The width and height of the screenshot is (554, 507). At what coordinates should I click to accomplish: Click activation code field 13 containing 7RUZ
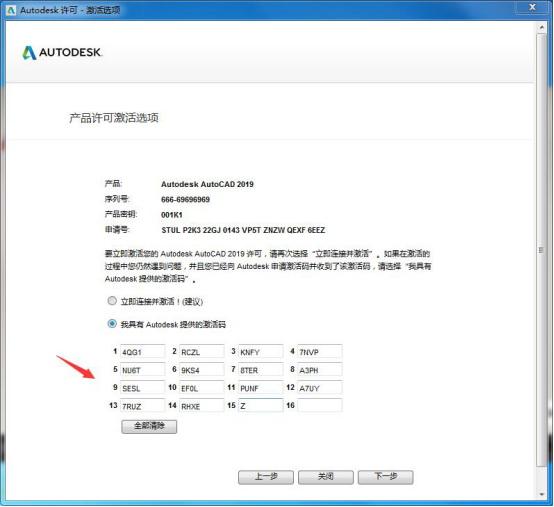point(142,406)
